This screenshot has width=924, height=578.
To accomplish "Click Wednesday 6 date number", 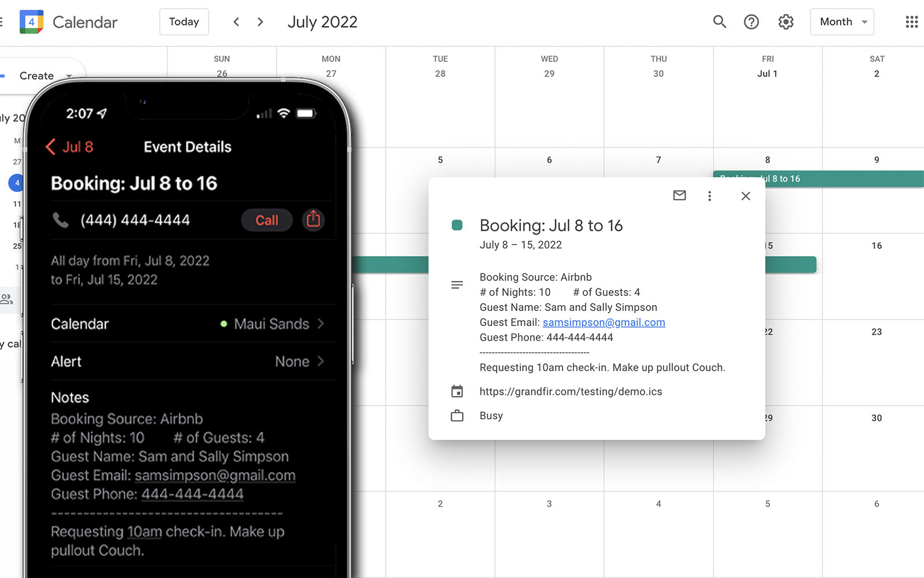I will coord(549,160).
